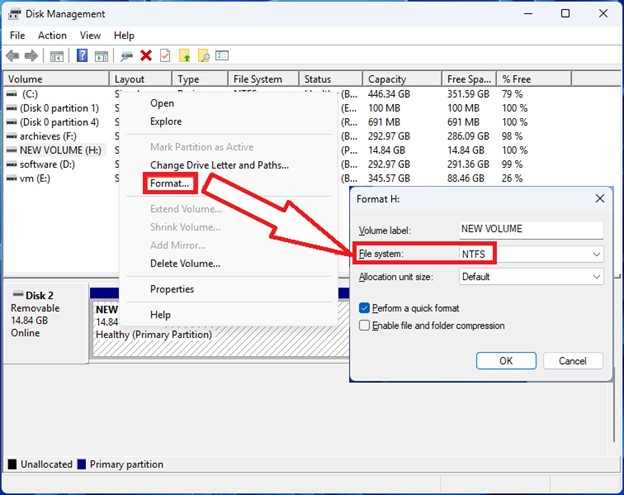Close the Format H: dialog
Viewport: 624px width, 495px height.
pos(600,199)
